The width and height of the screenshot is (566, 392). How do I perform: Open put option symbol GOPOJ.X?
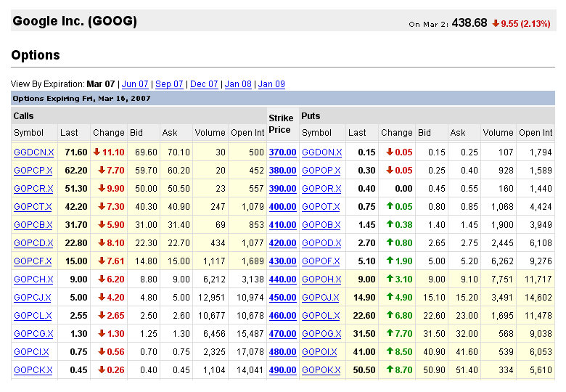(x=321, y=298)
